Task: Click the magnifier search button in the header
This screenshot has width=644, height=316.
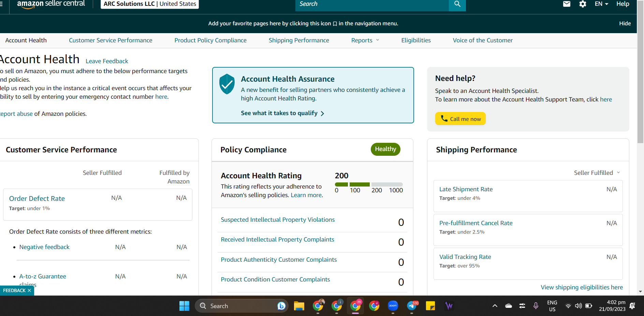Action: [x=457, y=4]
